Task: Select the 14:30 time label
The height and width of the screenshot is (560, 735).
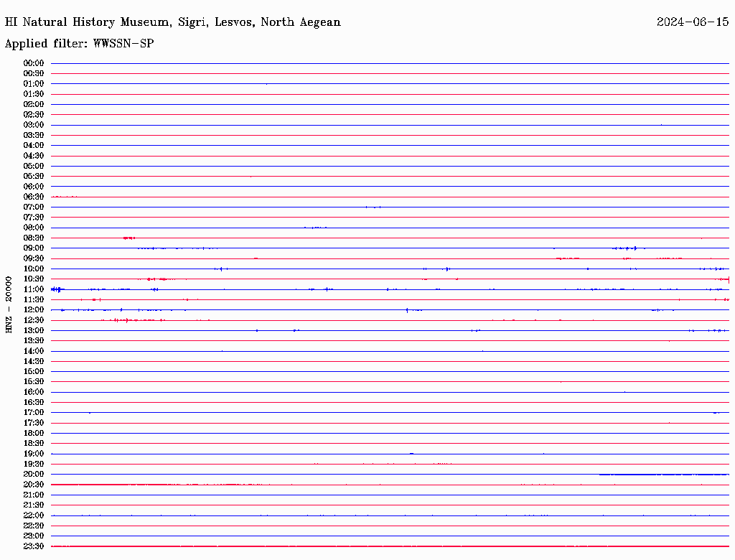Action: 34,362
